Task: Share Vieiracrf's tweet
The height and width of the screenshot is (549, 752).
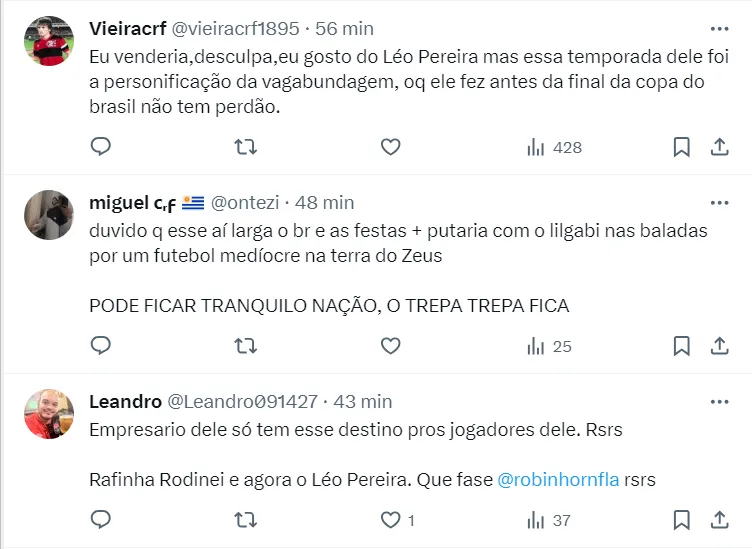Action: pos(719,147)
